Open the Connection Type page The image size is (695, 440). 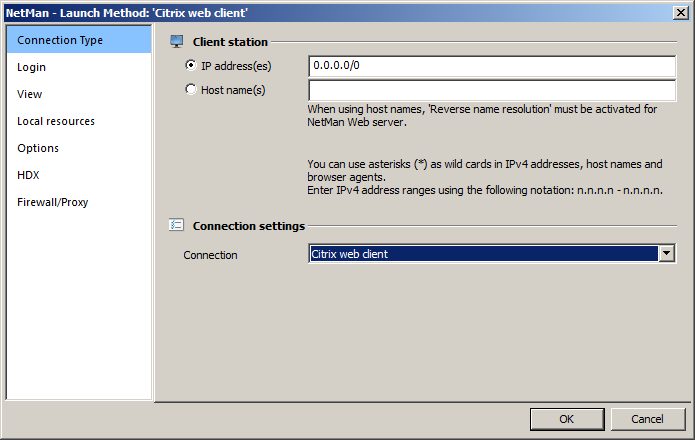[x=79, y=40]
